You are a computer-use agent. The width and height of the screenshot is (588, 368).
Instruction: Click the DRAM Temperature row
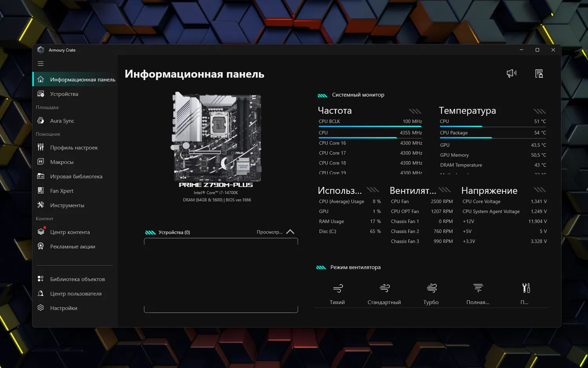493,165
